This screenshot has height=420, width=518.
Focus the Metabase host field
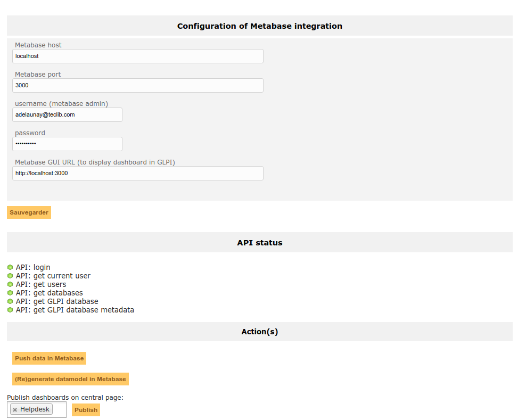(x=138, y=56)
